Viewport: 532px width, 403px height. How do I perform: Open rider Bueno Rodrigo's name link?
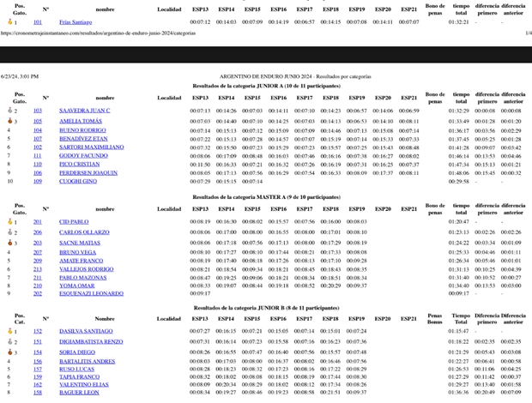(x=82, y=130)
